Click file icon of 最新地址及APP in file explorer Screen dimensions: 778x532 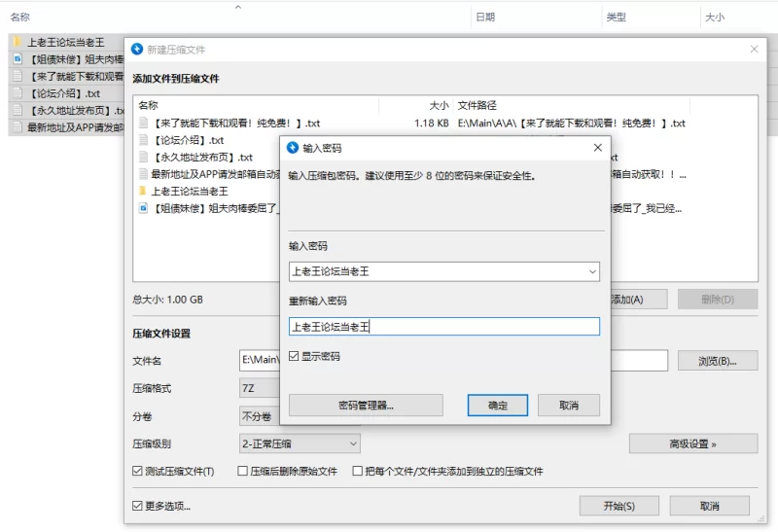pyautogui.click(x=18, y=127)
